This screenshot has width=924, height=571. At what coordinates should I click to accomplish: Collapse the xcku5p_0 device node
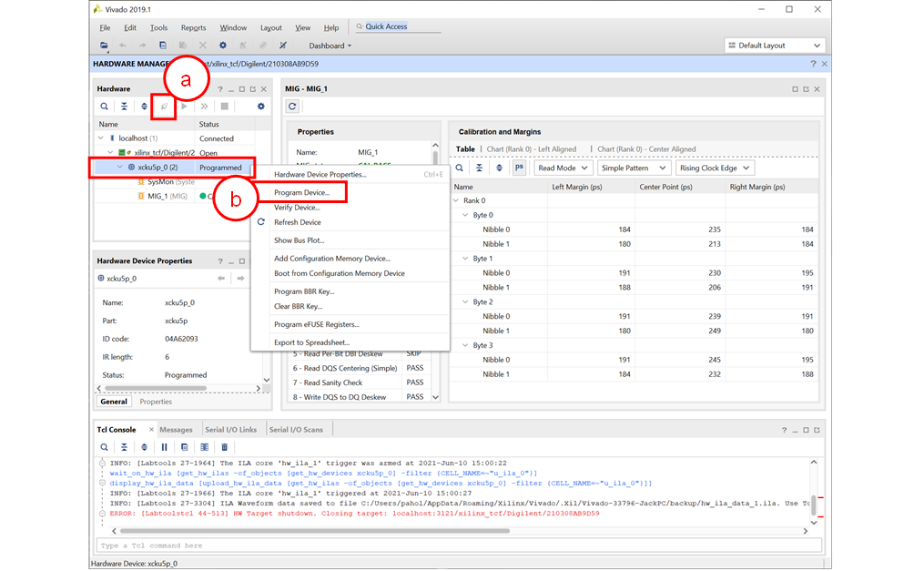coord(120,168)
